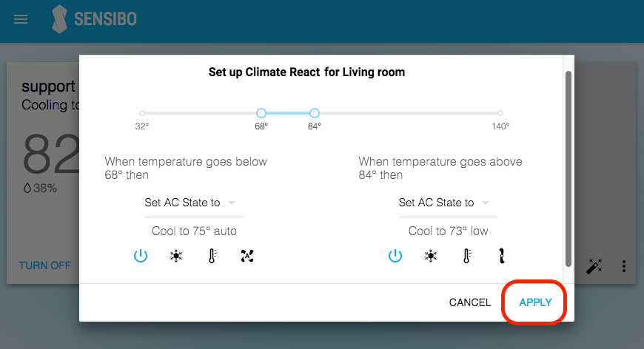Change auto fan speed icon in left column
Viewport: 644px width, 349px height.
click(246, 256)
